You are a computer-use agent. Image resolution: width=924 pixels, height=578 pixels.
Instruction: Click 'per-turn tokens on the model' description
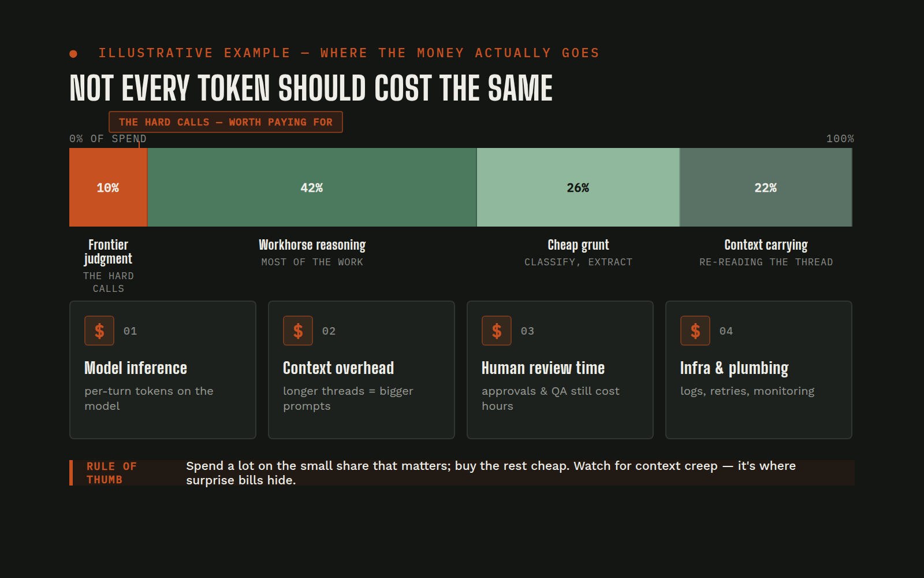(149, 399)
